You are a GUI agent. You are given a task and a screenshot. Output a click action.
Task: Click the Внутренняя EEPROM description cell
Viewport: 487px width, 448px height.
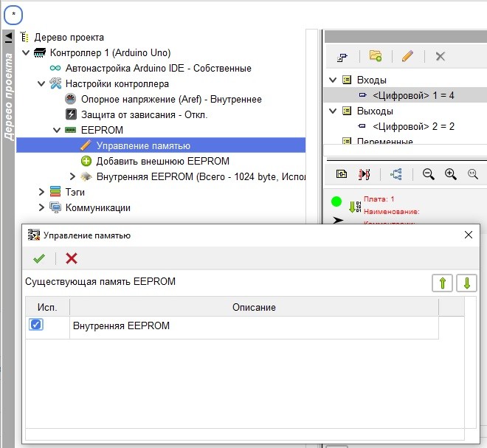point(254,327)
